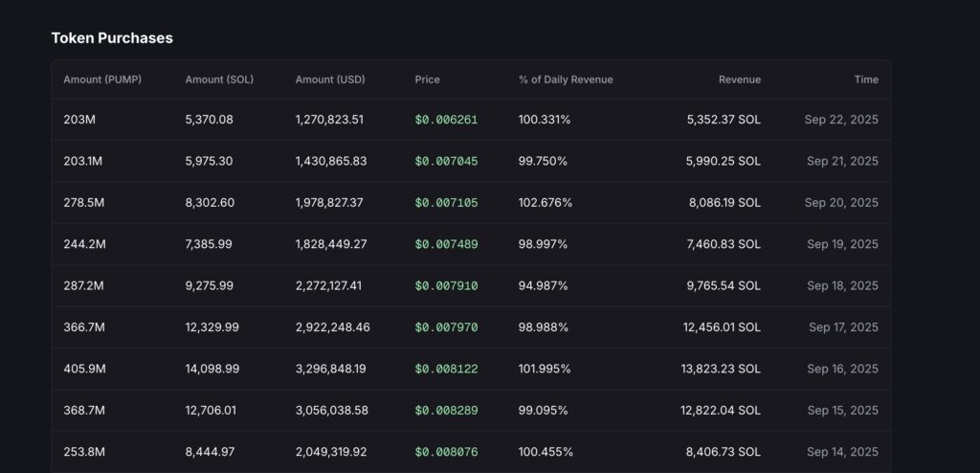Click price $0.008122
Screen dimensions: 980x473
click(x=446, y=370)
